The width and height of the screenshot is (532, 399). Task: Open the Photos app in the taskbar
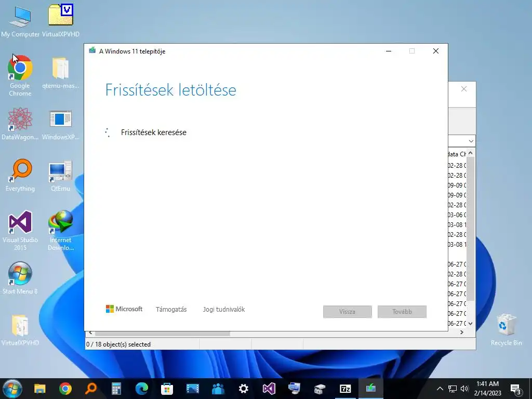tap(192, 389)
